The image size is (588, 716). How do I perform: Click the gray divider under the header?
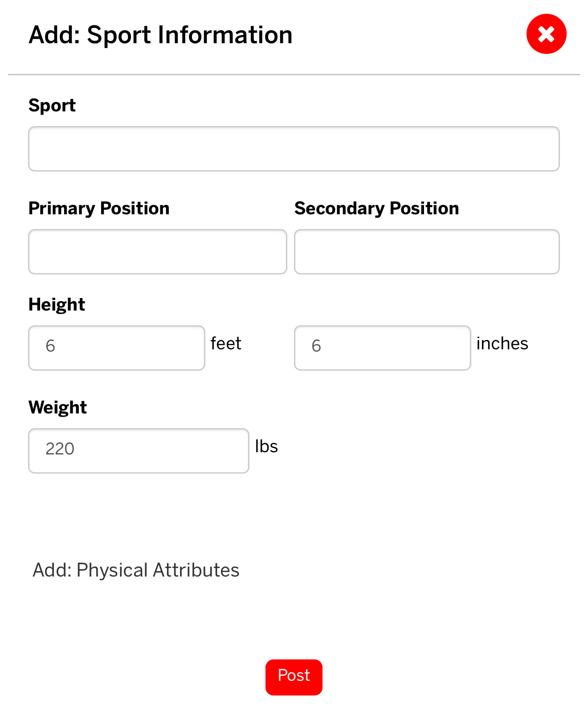[x=294, y=74]
